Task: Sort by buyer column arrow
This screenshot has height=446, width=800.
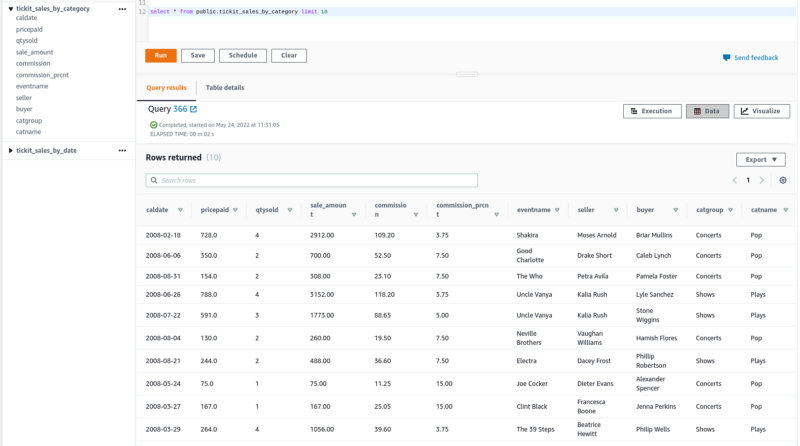Action: 676,210
